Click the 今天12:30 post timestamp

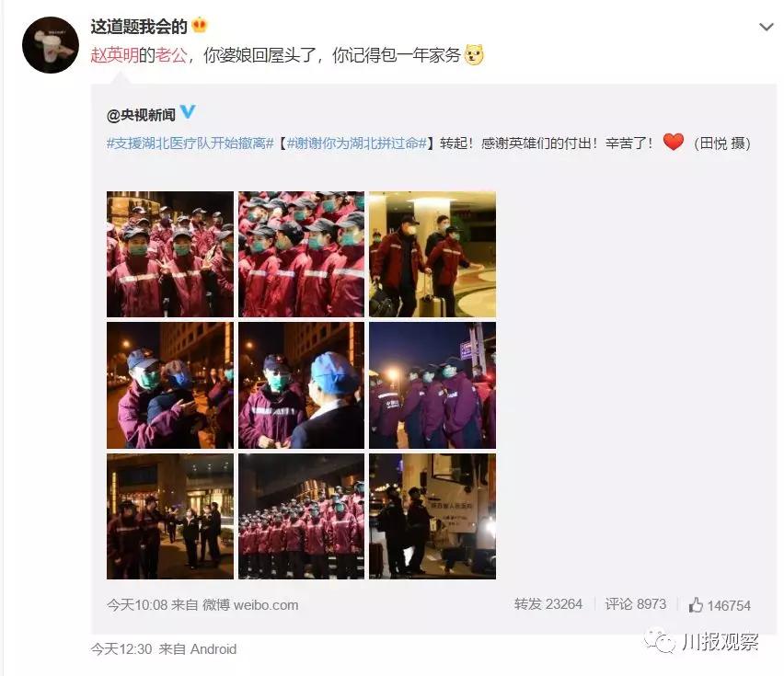[121, 649]
